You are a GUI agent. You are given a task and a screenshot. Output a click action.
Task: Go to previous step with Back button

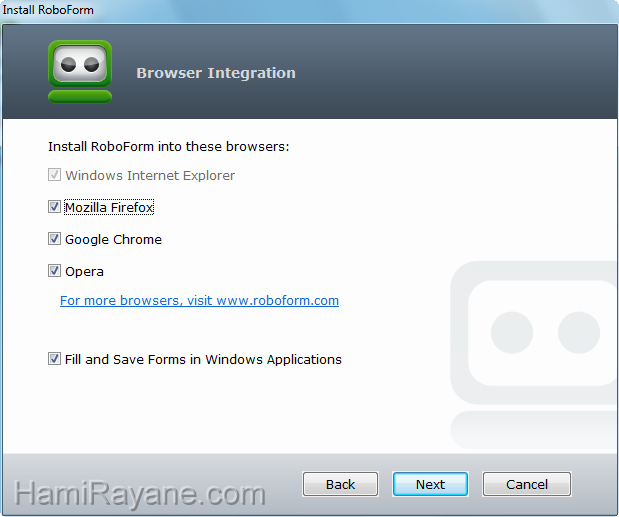340,484
